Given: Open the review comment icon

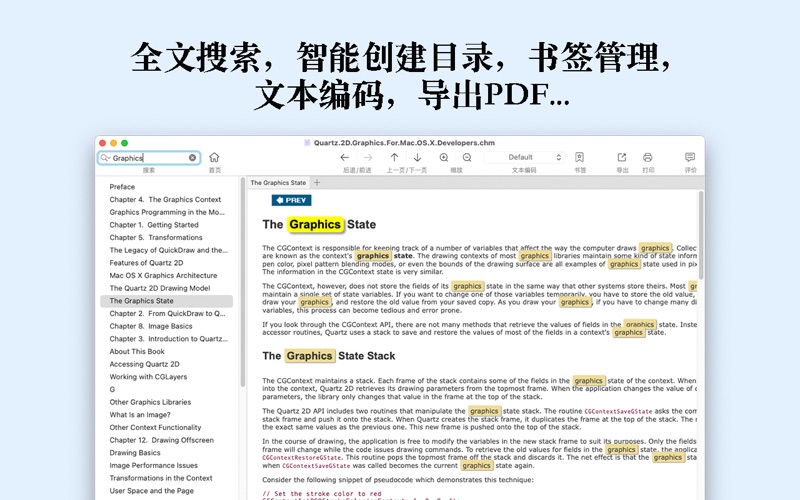Looking at the screenshot, I should tap(690, 158).
